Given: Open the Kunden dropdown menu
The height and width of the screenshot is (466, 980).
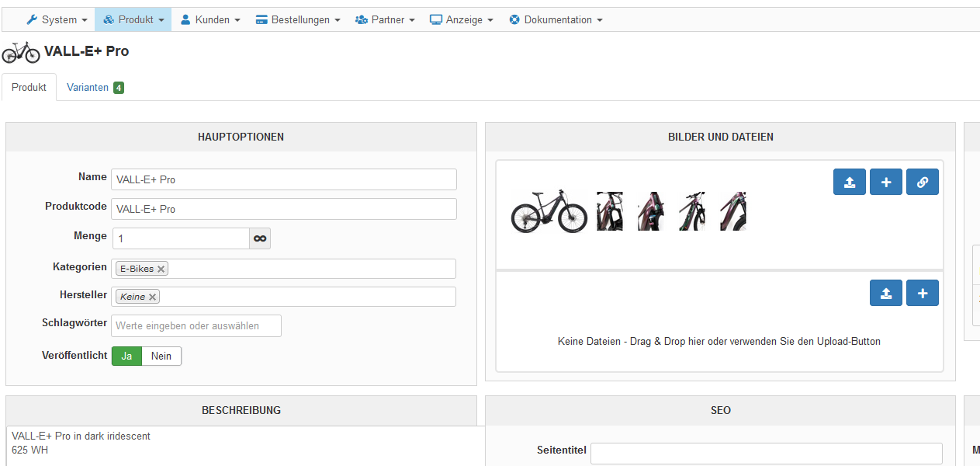Looking at the screenshot, I should [210, 19].
